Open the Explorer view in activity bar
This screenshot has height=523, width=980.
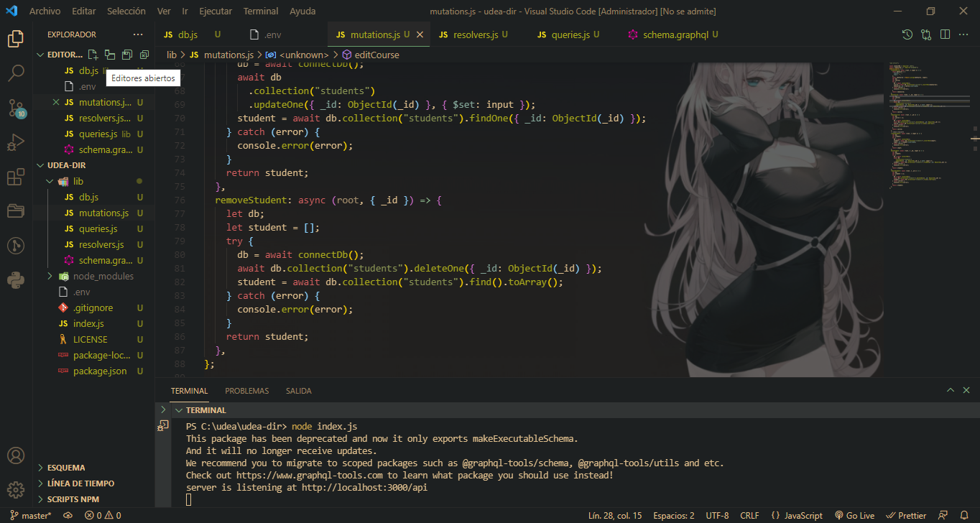click(x=16, y=39)
